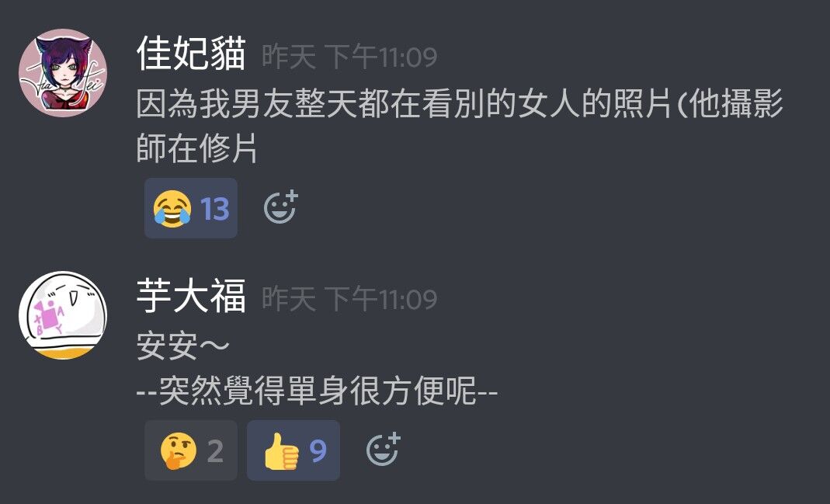830x504 pixels.
Task: Select the 安安～ message line
Action: coord(183,346)
